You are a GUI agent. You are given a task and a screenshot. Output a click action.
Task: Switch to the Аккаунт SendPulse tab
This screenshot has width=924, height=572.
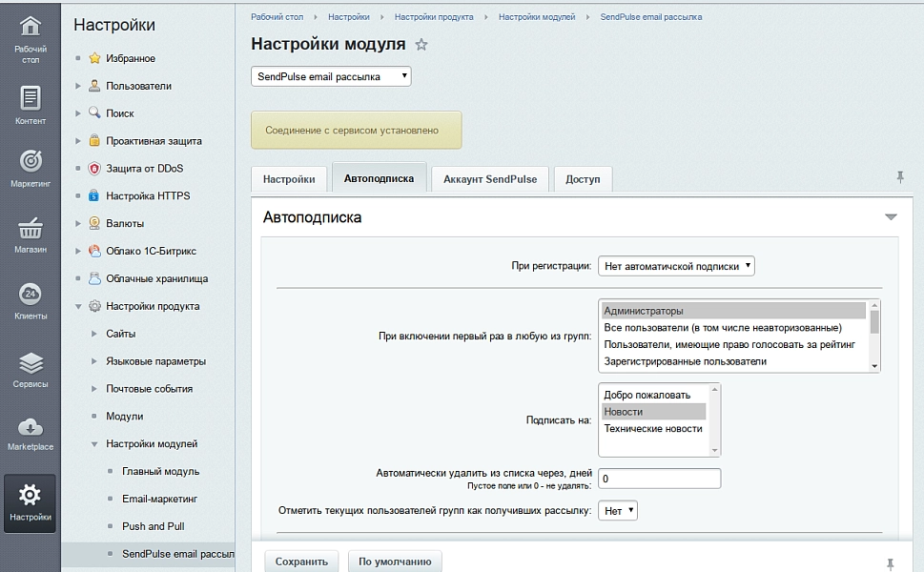coord(490,179)
